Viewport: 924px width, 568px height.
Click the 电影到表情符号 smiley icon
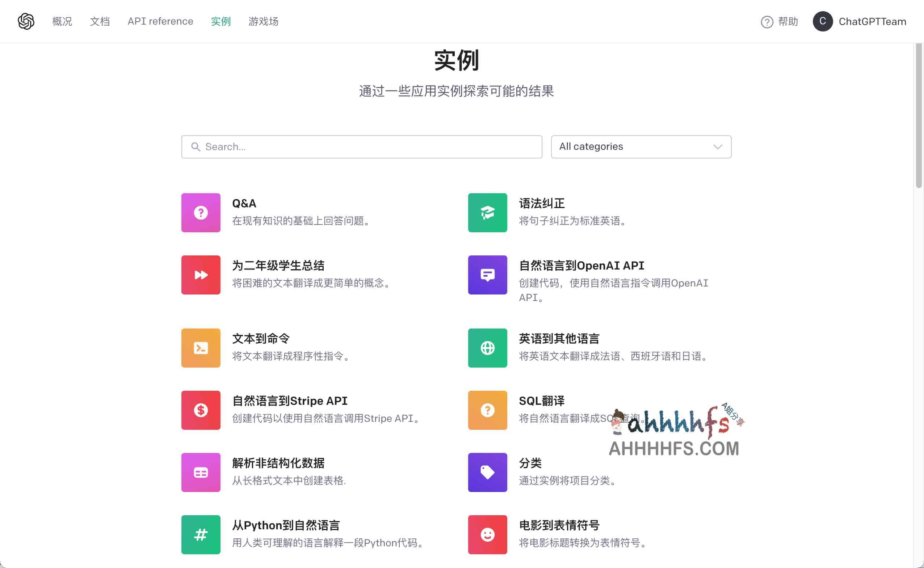487,535
